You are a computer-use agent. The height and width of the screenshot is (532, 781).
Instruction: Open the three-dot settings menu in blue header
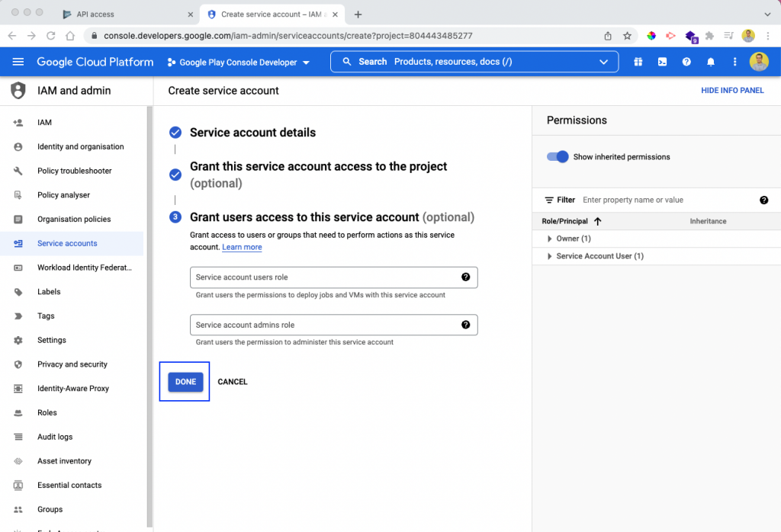(x=734, y=62)
